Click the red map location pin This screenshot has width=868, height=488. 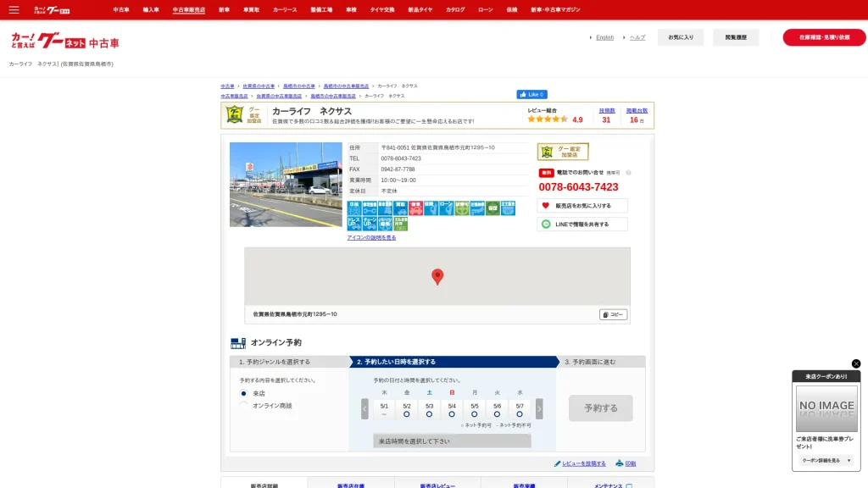point(437,277)
